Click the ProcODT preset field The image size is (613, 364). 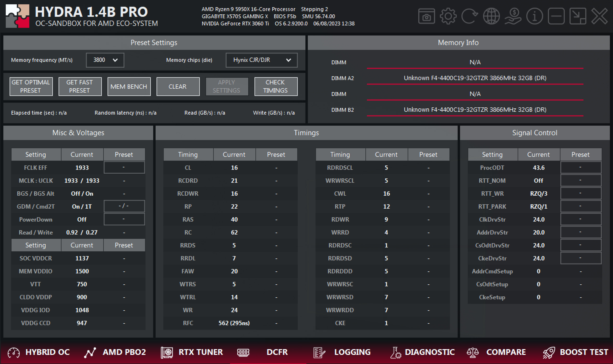pos(581,167)
